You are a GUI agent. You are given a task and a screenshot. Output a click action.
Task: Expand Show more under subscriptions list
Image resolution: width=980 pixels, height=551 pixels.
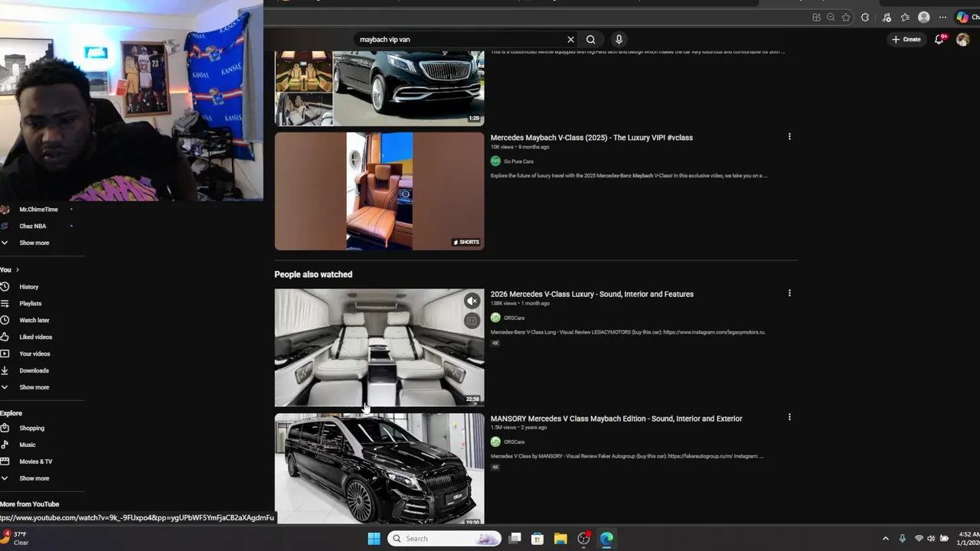point(34,243)
